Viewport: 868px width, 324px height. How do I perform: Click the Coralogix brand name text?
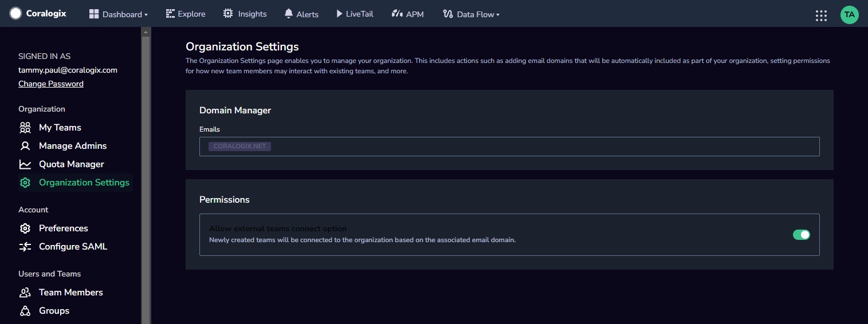[x=46, y=13]
